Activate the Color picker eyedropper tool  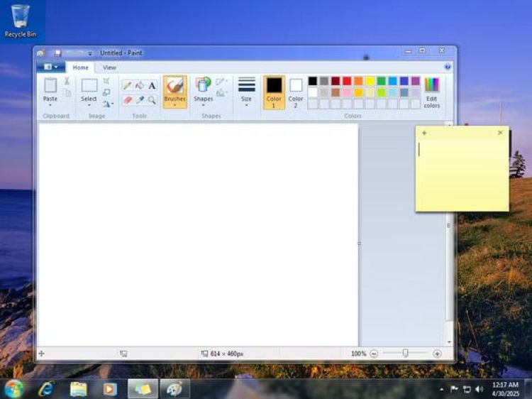pyautogui.click(x=140, y=100)
